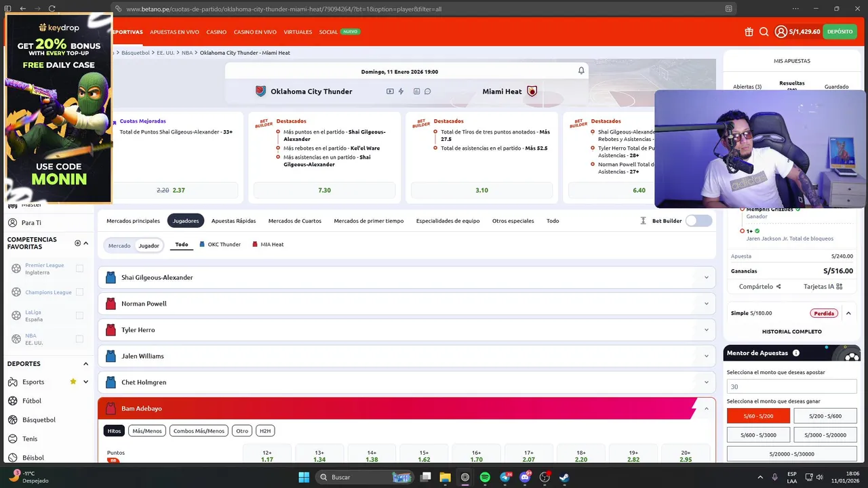Filter players by MIA Heat
This screenshot has width=868, height=488.
(268, 244)
